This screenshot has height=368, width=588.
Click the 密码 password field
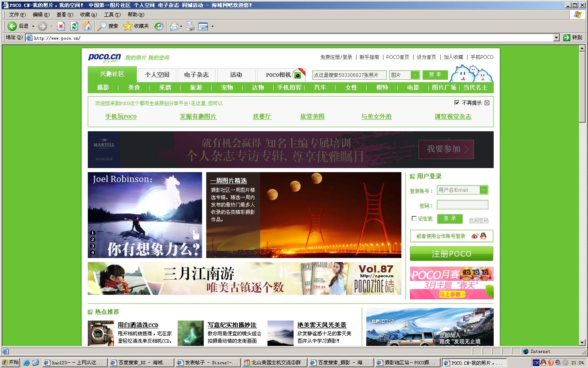pyautogui.click(x=463, y=205)
